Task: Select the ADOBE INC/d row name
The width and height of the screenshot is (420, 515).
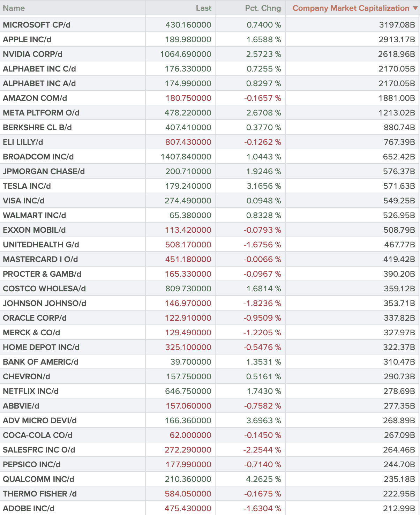Action: tap(29, 508)
